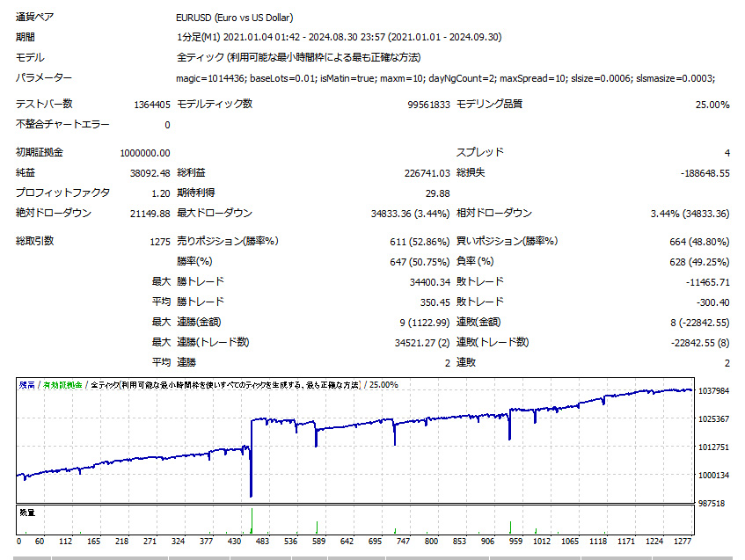
Task: Click the test period date range value
Action: click(x=340, y=37)
